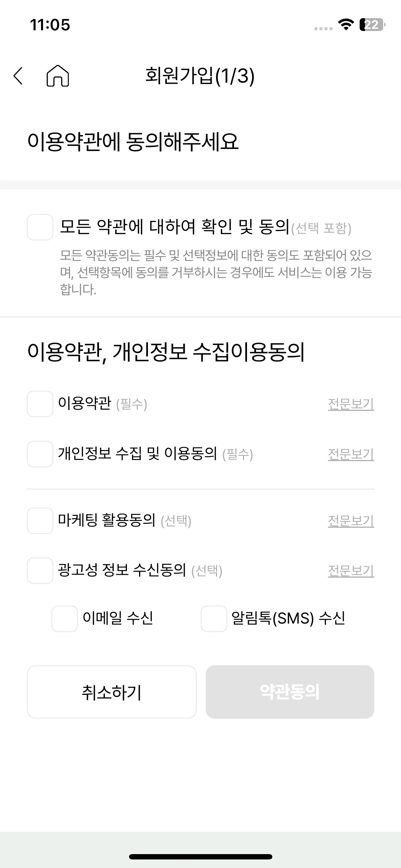Tap the 11:05 clock in status bar

50,25
